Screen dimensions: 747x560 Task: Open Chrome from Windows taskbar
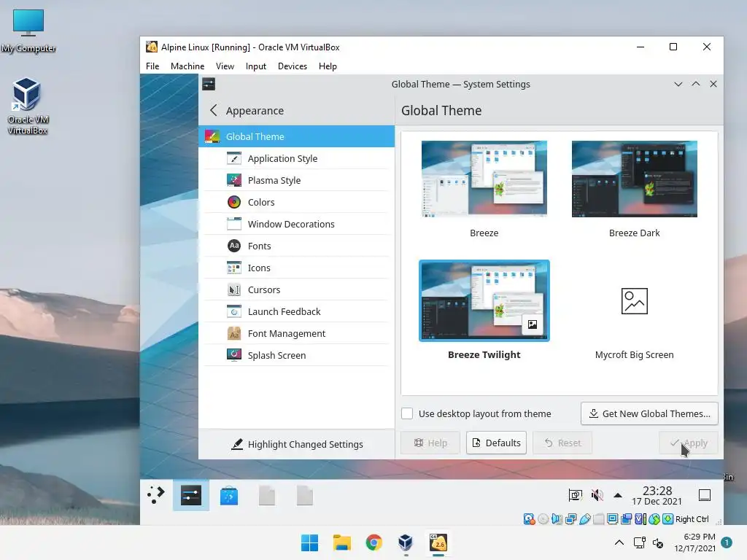(374, 542)
